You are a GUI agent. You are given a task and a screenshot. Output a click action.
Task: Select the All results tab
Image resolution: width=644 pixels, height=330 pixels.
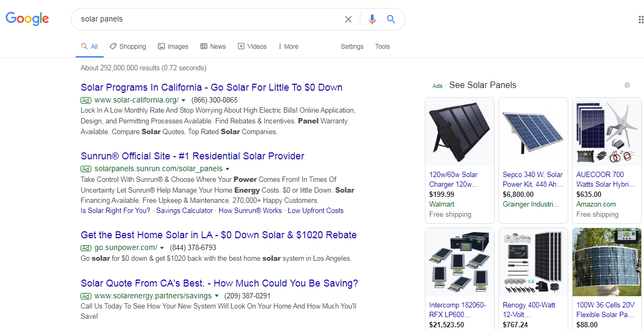90,46
